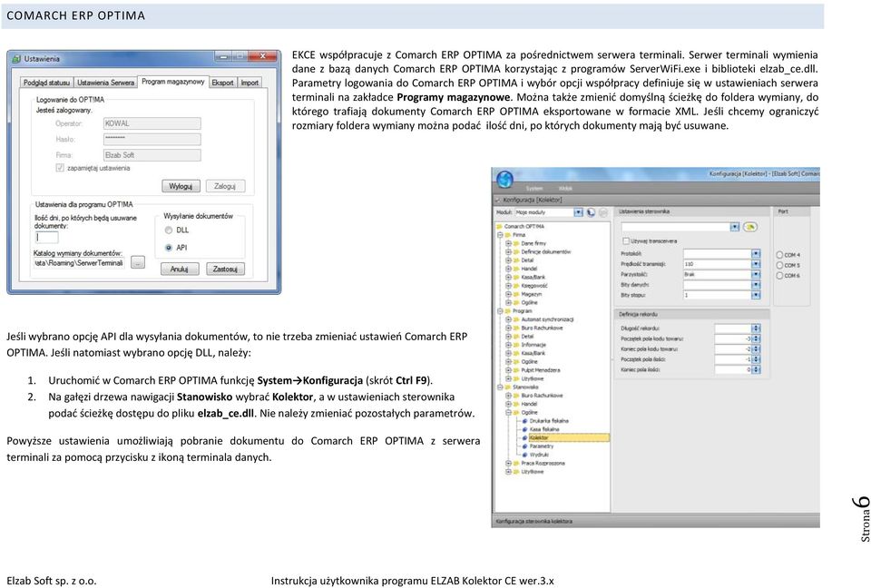Click the Comarch OPTIMA globe application icon
Viewport: 871px width, 588px height.
tap(504, 179)
